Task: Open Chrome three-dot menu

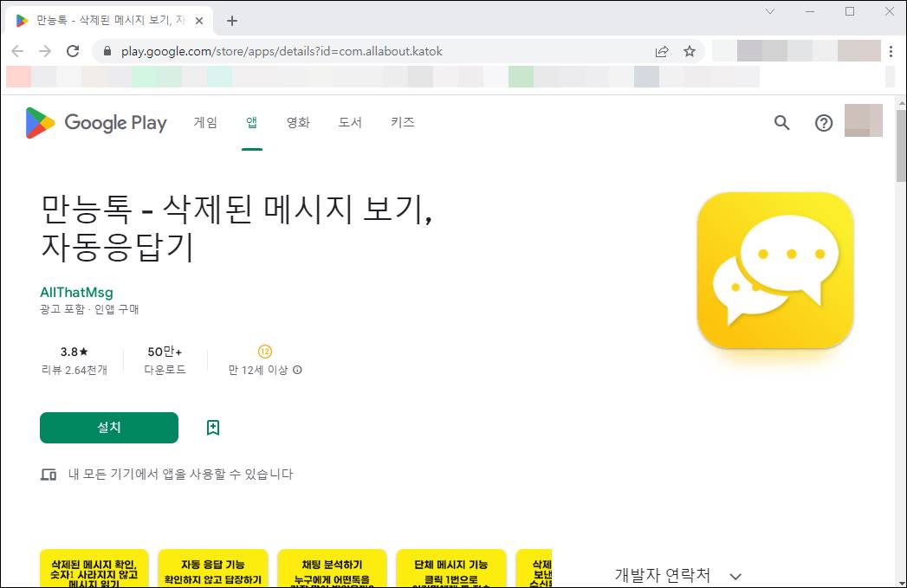Action: pos(891,51)
